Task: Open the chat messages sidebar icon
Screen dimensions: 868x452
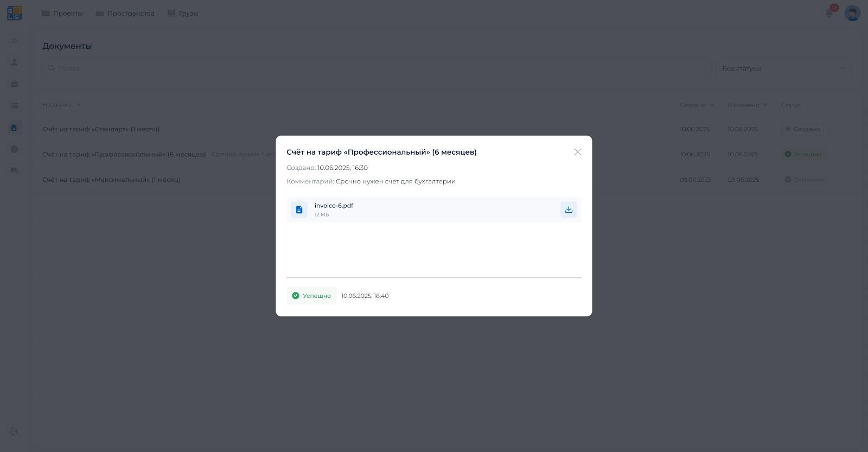Action: click(x=15, y=171)
